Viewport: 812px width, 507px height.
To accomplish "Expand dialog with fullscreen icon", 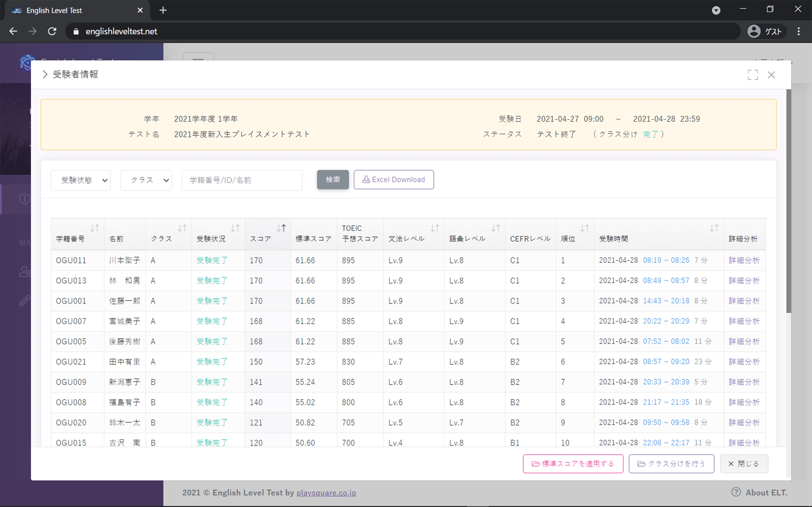I will pyautogui.click(x=752, y=75).
